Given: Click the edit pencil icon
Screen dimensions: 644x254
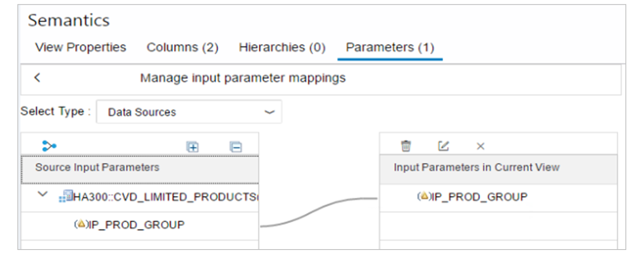Looking at the screenshot, I should point(443,146).
